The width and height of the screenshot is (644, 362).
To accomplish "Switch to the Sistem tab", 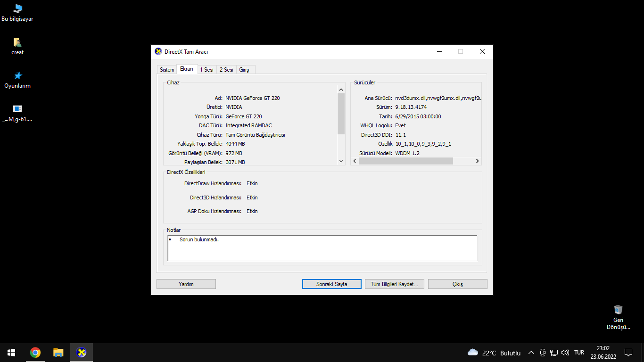I will coord(167,70).
